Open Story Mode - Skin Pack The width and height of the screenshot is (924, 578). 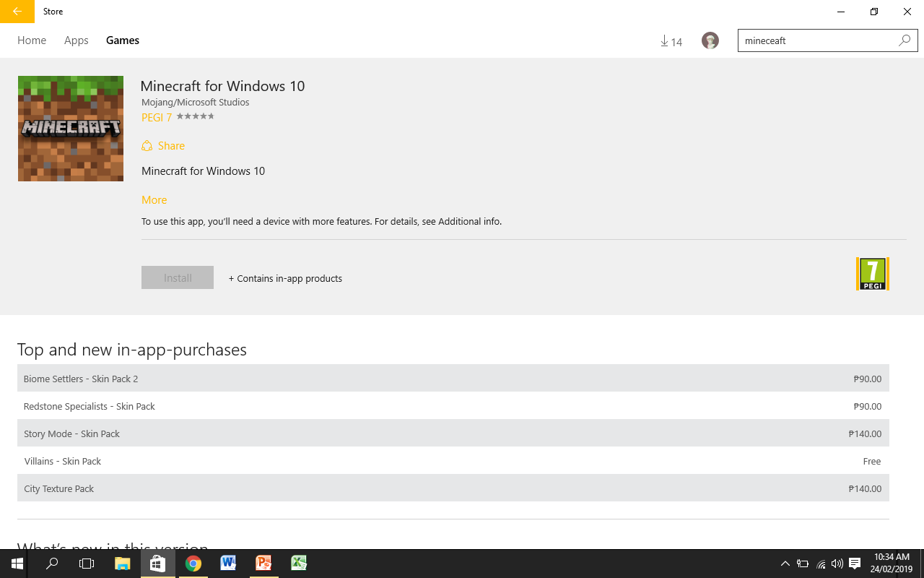point(453,433)
